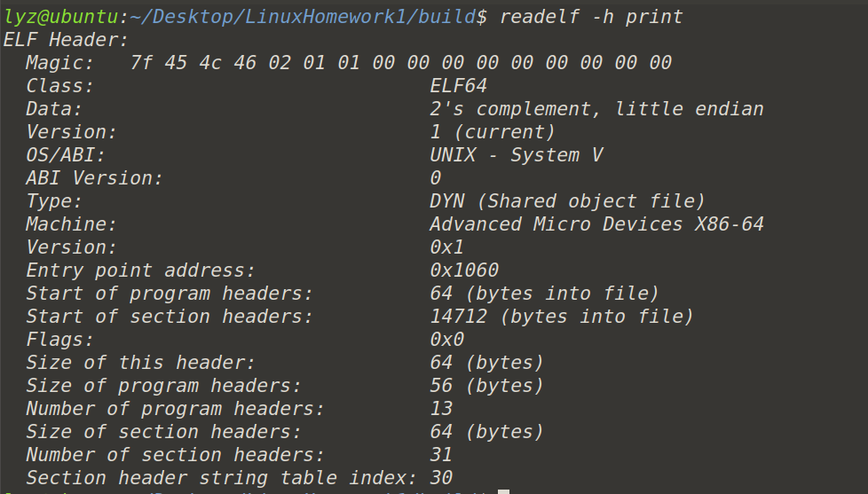This screenshot has height=494, width=868.
Task: Click the number of program headers 13
Action: point(441,408)
